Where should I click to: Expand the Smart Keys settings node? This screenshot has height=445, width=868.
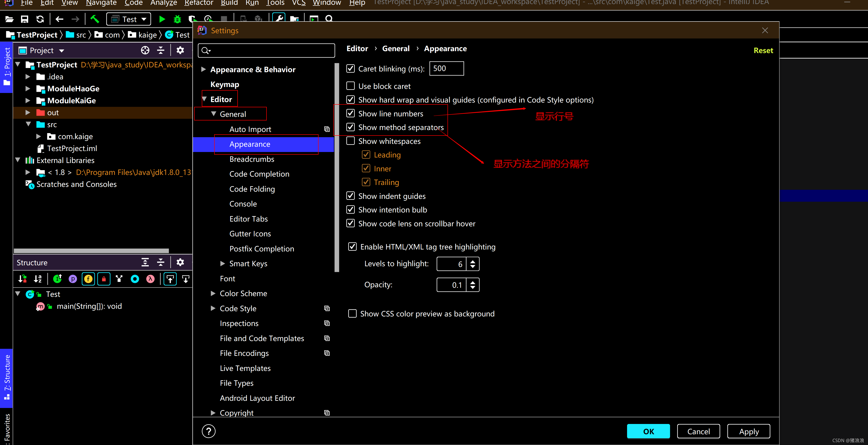click(x=222, y=263)
